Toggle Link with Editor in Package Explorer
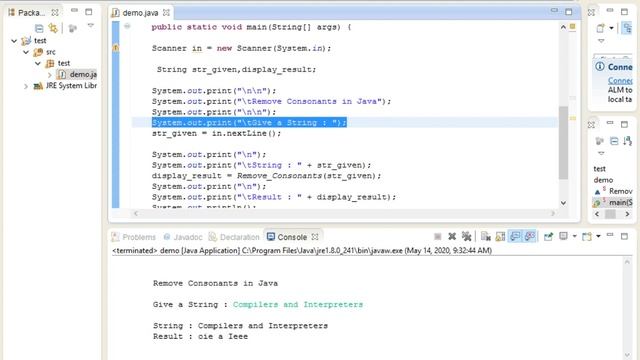Screen dimensions: 640x360 pos(53,28)
